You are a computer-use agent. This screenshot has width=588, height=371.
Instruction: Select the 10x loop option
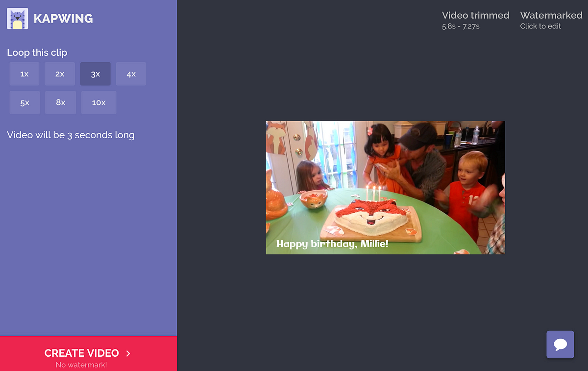tap(98, 102)
